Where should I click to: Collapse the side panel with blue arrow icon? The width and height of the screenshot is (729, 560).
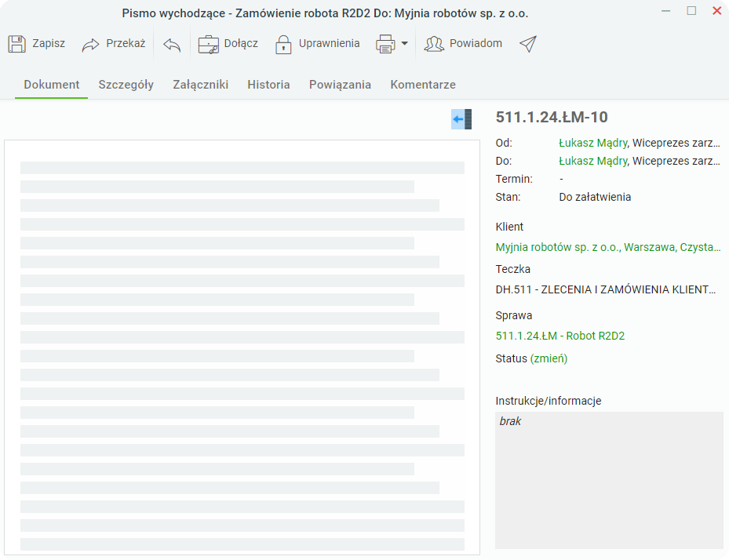point(461,119)
